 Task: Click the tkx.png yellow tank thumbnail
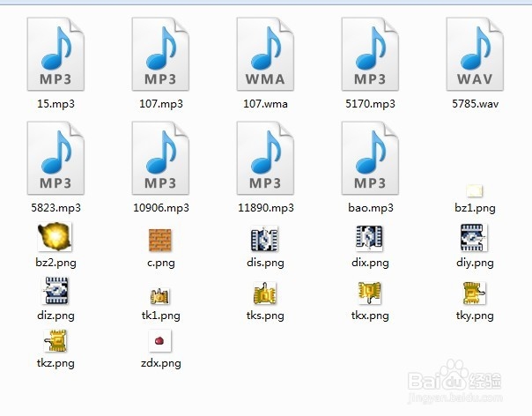tap(370, 293)
